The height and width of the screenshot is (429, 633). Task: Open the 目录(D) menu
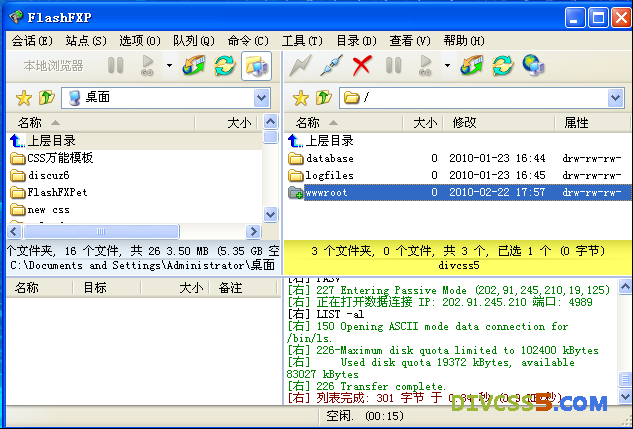click(x=356, y=41)
